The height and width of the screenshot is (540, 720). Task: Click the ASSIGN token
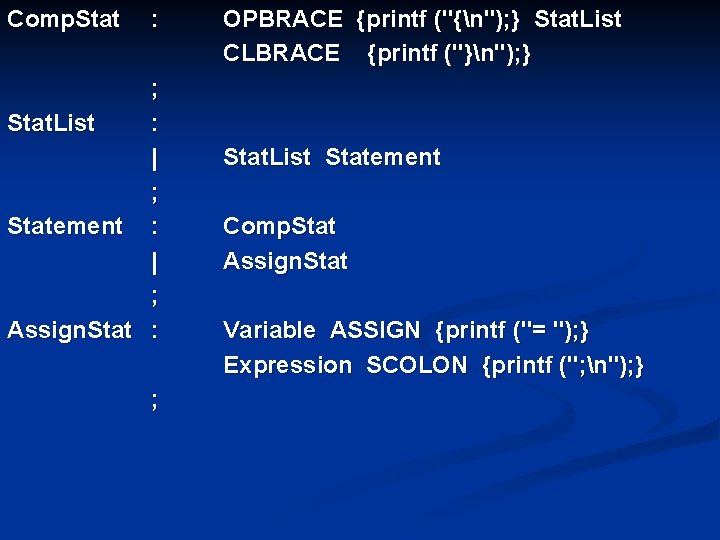pyautogui.click(x=375, y=330)
